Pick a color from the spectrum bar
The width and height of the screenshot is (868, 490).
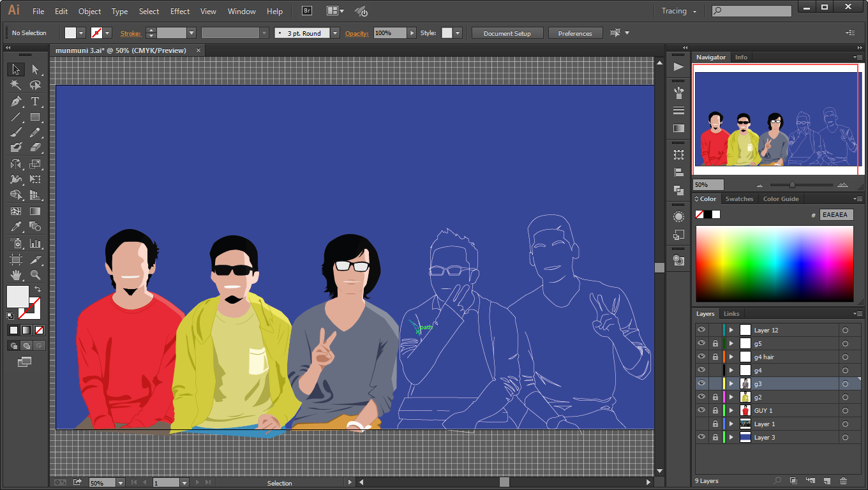(x=774, y=263)
